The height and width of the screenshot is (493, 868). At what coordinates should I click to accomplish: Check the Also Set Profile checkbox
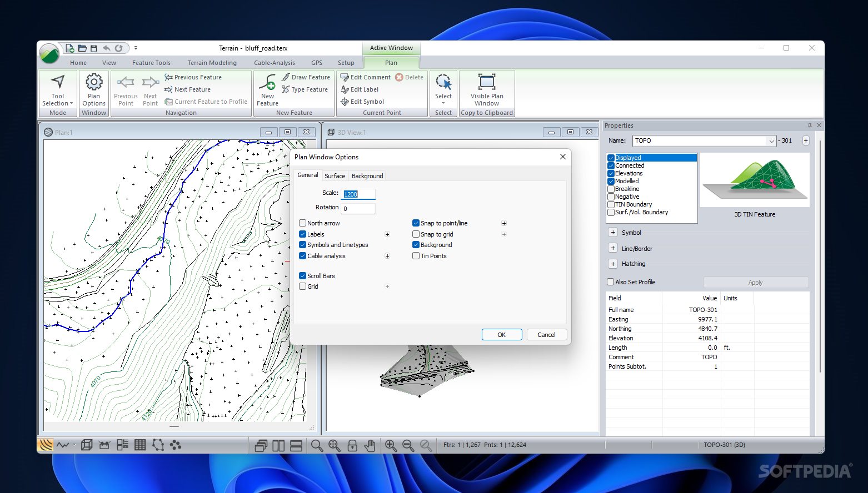point(611,282)
